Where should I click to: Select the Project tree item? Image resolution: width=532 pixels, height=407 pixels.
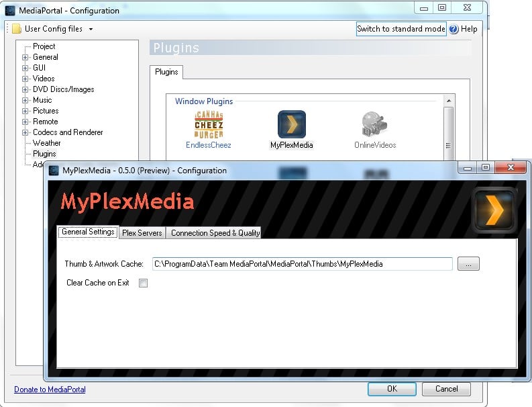pyautogui.click(x=44, y=46)
